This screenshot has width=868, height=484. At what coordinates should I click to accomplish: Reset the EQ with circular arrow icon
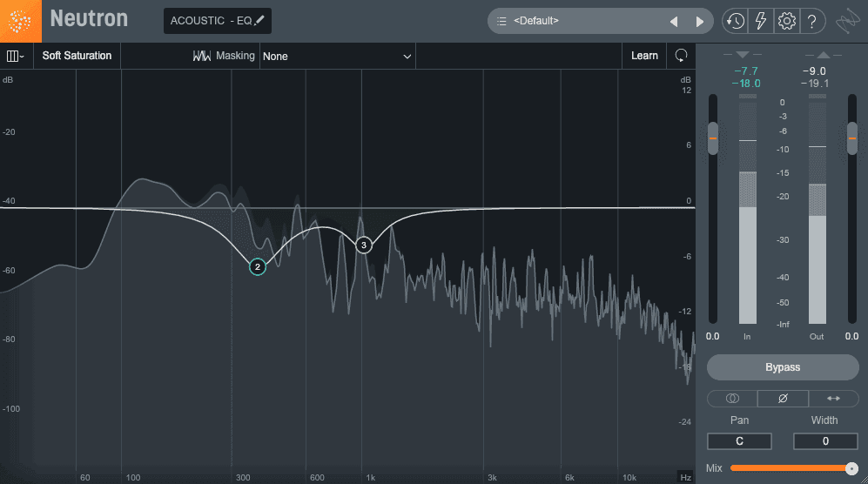click(681, 56)
